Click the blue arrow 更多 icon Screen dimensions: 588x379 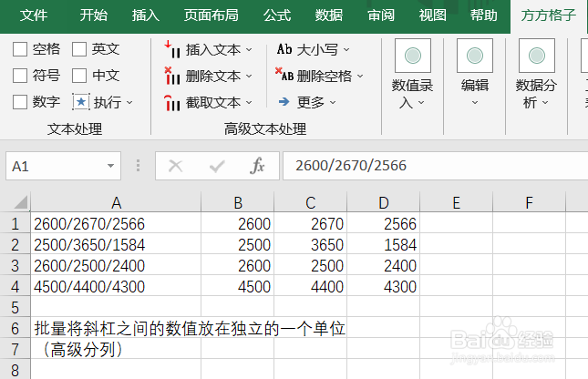(x=284, y=102)
